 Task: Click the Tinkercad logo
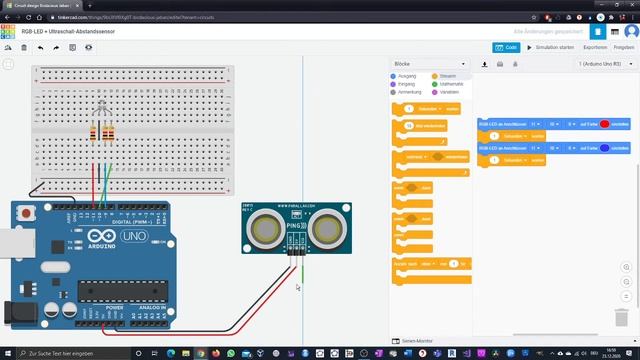8,32
